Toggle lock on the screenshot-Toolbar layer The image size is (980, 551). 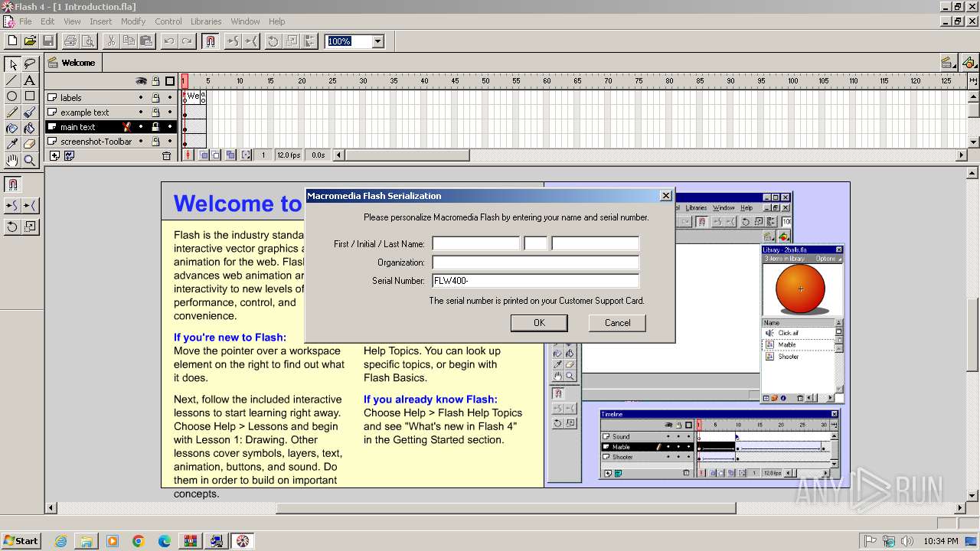pyautogui.click(x=155, y=142)
